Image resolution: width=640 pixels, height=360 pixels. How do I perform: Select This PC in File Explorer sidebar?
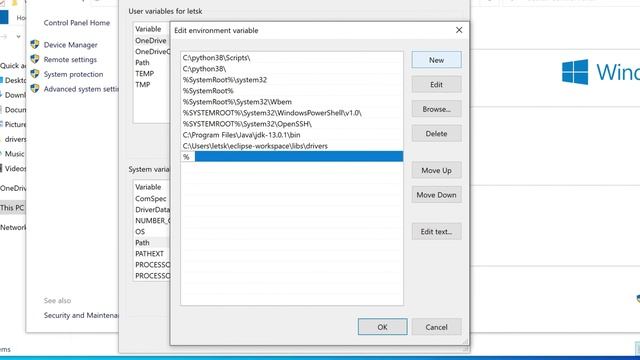(12, 208)
